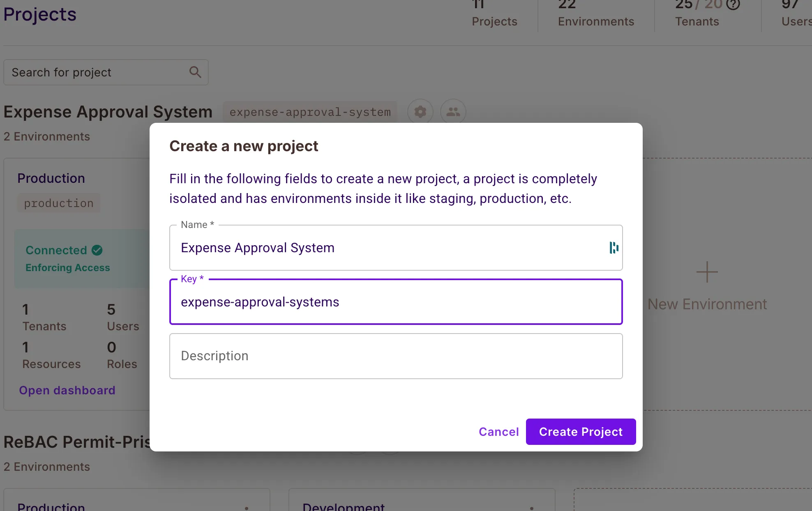Screen dimensions: 812x511
Task: Select the Production environment title
Action: click(x=51, y=178)
